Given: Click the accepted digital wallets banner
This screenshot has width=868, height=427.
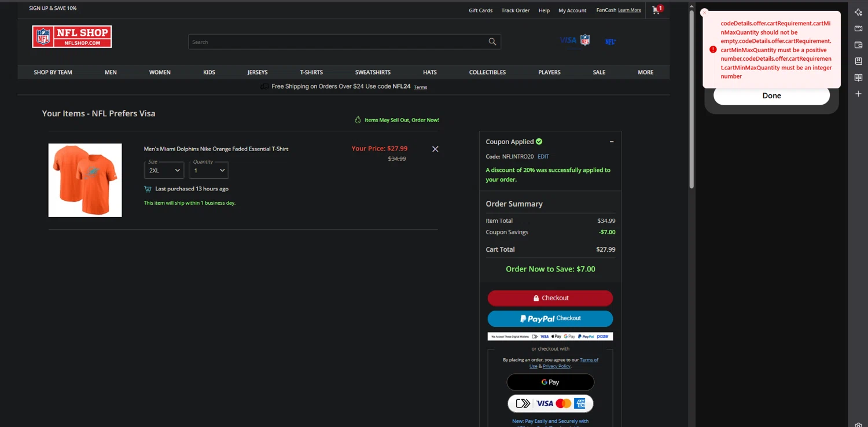Looking at the screenshot, I should pos(550,336).
